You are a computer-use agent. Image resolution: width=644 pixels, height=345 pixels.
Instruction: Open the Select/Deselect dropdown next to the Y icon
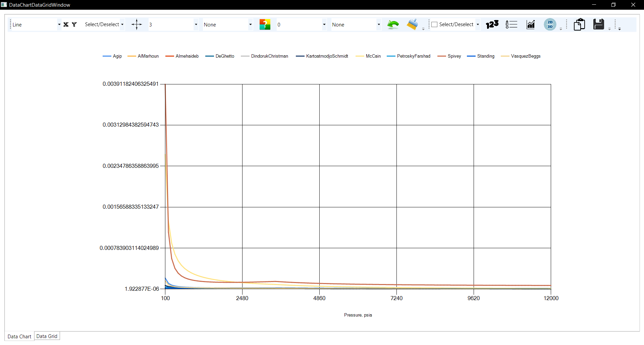coord(122,24)
